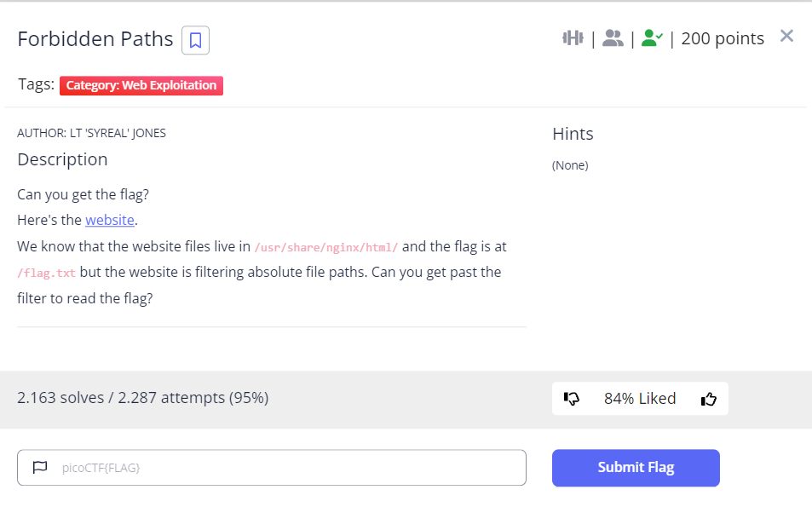Image resolution: width=812 pixels, height=507 pixels.
Task: Click the /usr/share/nginx/html/ path text
Action: pyautogui.click(x=326, y=247)
